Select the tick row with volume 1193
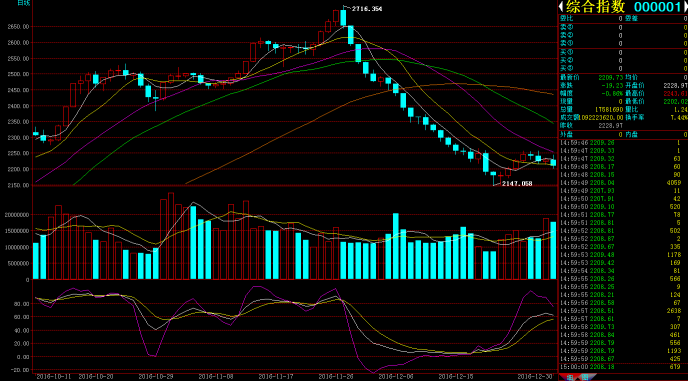Screen dimensions: 688x381 pyautogui.click(x=624, y=350)
